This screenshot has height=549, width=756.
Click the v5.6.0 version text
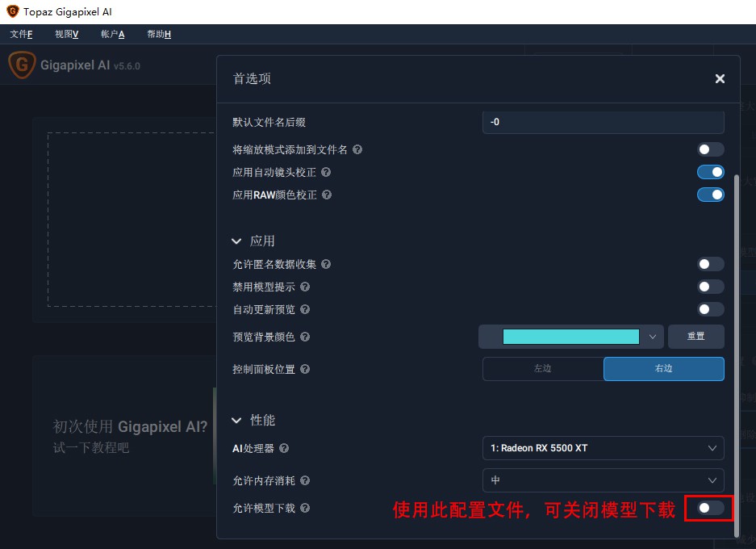[127, 66]
